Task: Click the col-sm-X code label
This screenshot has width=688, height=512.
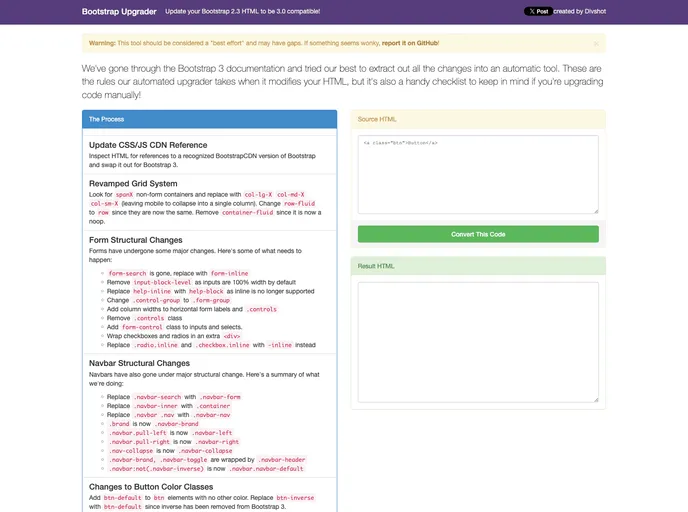Action: click(104, 204)
